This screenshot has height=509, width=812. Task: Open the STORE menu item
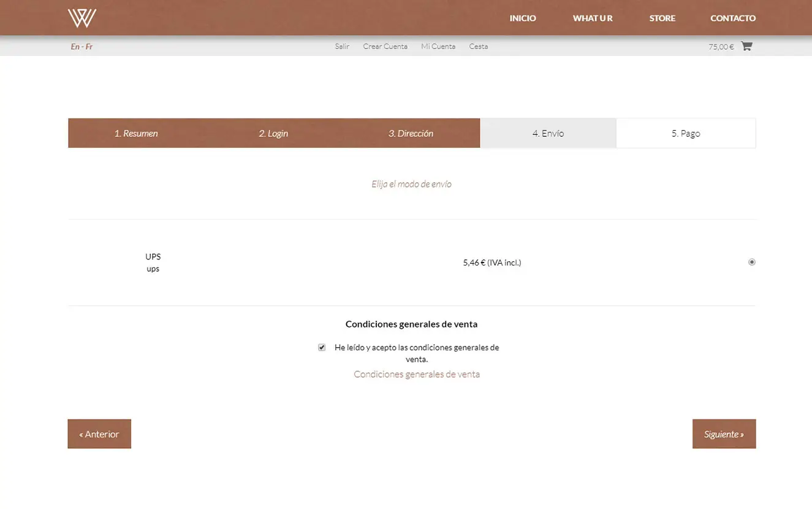pos(662,18)
